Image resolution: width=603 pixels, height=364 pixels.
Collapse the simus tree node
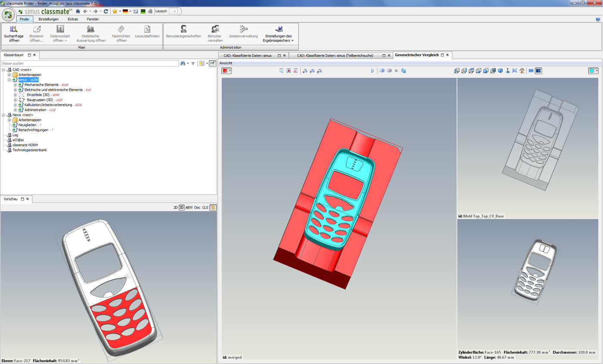click(9, 80)
